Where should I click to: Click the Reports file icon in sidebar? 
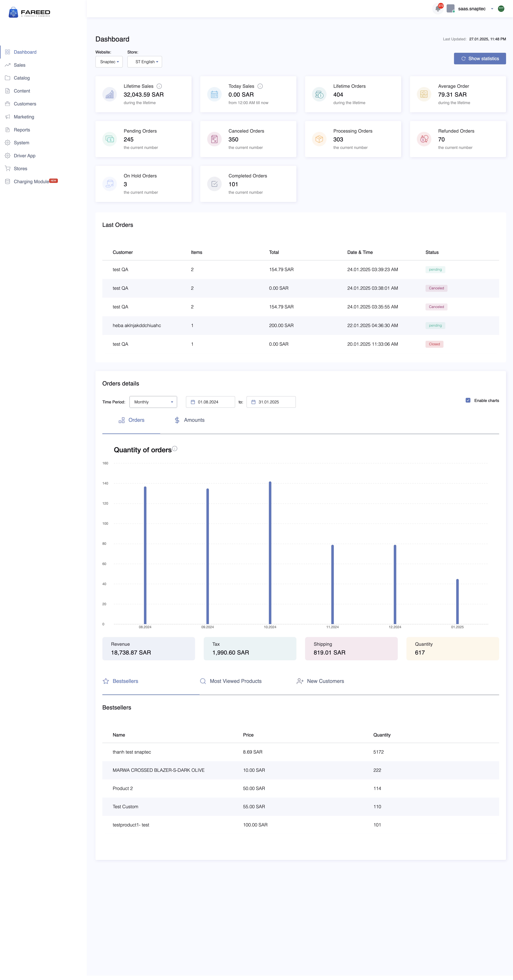tap(8, 130)
